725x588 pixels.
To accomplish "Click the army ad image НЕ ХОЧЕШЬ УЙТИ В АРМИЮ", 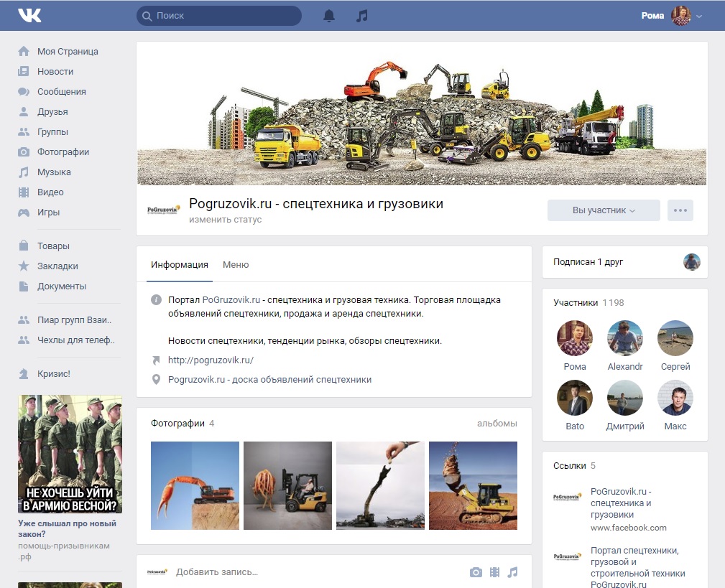I will click(70, 454).
